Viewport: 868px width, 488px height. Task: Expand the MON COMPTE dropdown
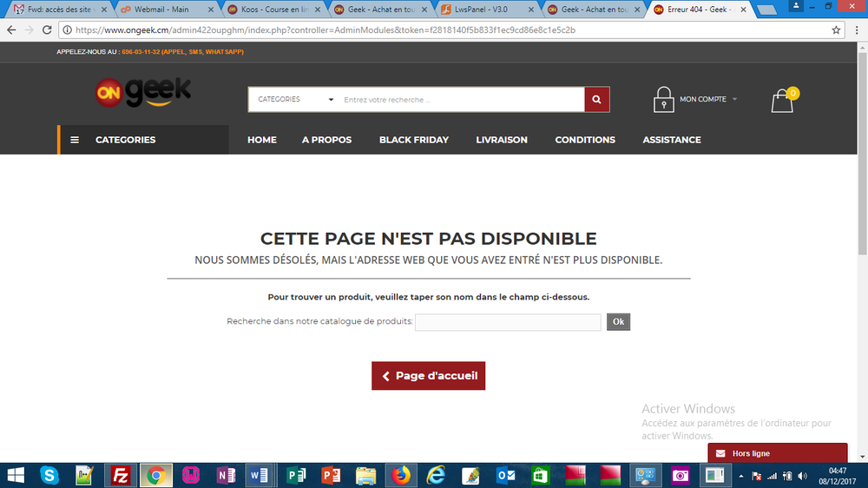[708, 99]
